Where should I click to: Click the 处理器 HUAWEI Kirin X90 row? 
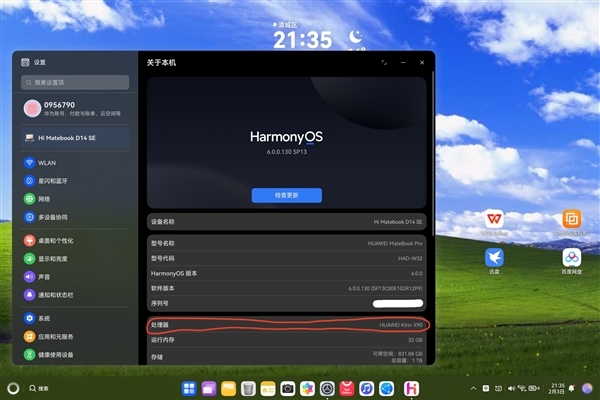point(287,325)
